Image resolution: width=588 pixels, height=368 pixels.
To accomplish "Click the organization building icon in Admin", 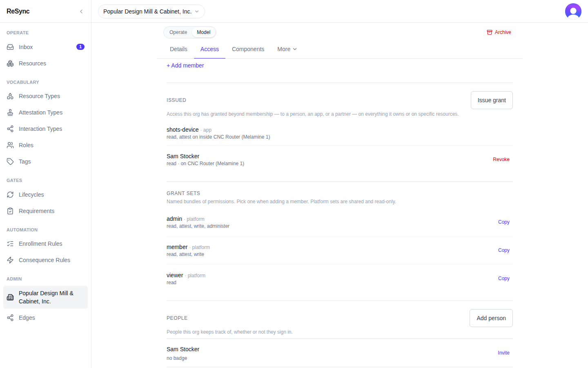I will (x=10, y=297).
